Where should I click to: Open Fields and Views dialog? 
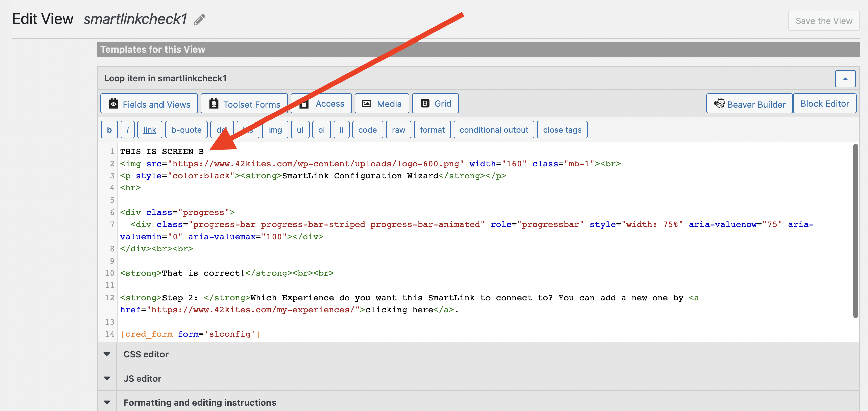tap(149, 104)
